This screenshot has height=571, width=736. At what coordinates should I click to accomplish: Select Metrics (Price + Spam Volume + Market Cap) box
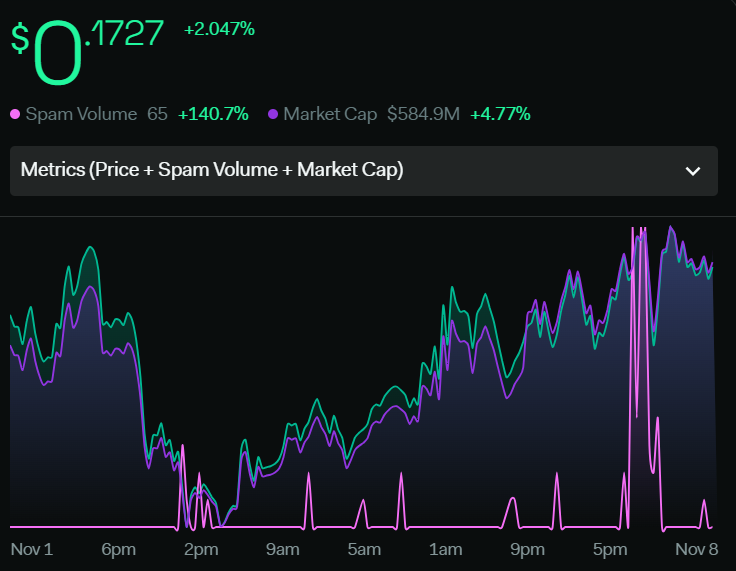click(x=364, y=171)
